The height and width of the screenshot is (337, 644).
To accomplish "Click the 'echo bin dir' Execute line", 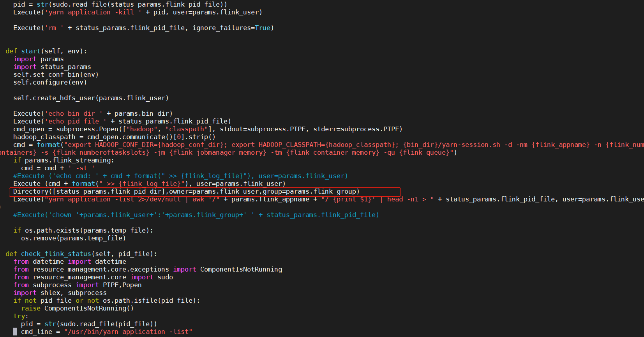I will [93, 113].
